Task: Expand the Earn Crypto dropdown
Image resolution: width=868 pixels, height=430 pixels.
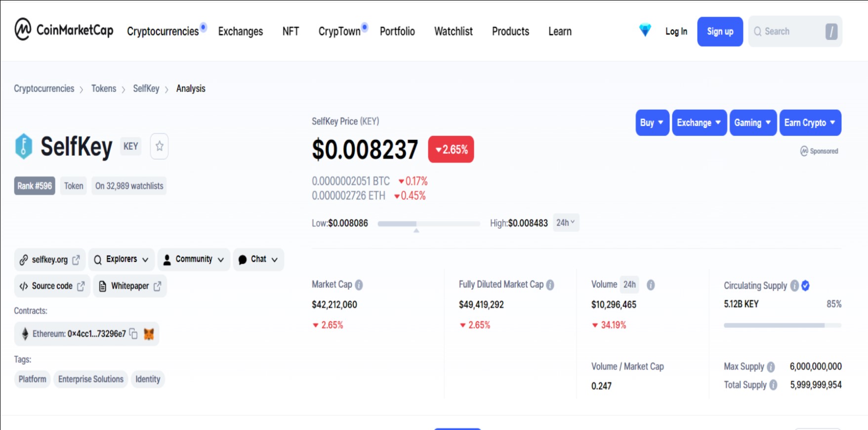Action: [x=810, y=123]
